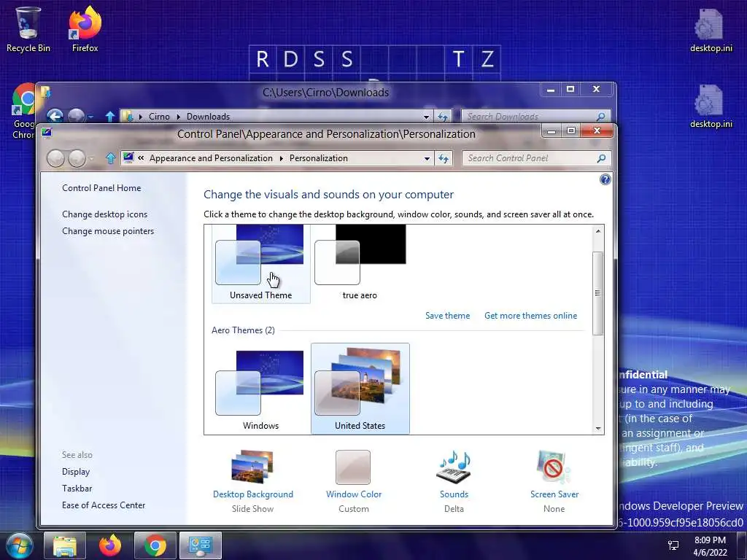Select the lower desktop.ini file icon
This screenshot has width=747, height=560.
tap(711, 106)
